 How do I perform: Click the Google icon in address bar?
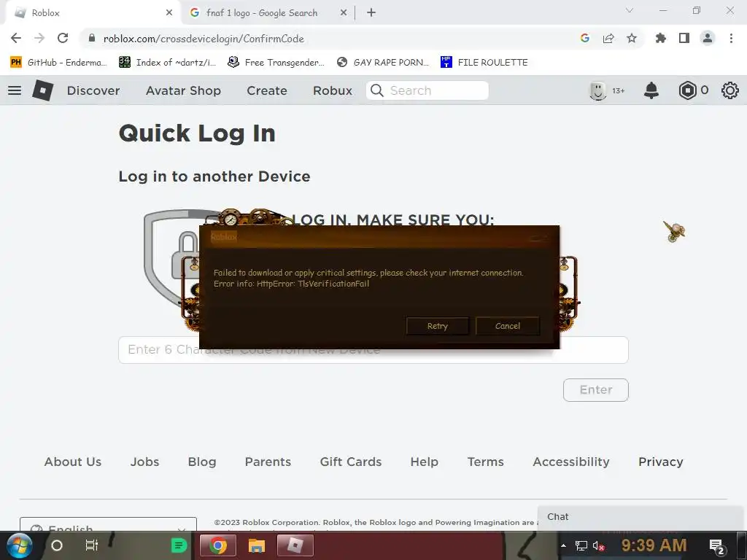(585, 38)
